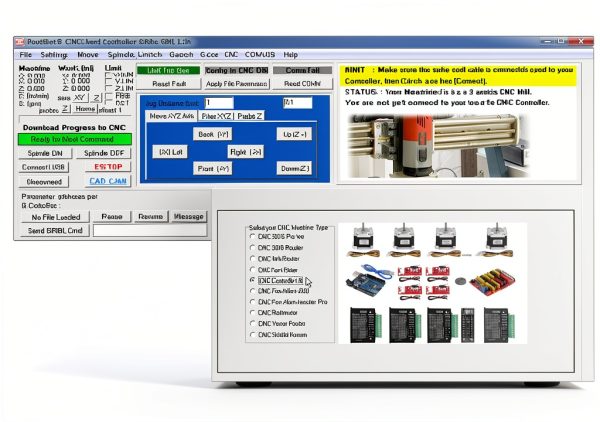This screenshot has width=600, height=422.
Task: Click the GRBL command text field
Action: [150, 230]
